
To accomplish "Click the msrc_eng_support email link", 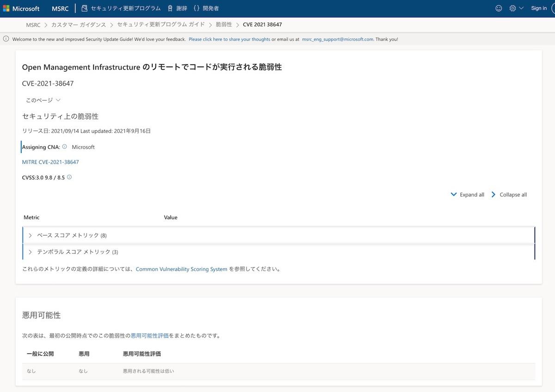I will (x=337, y=39).
